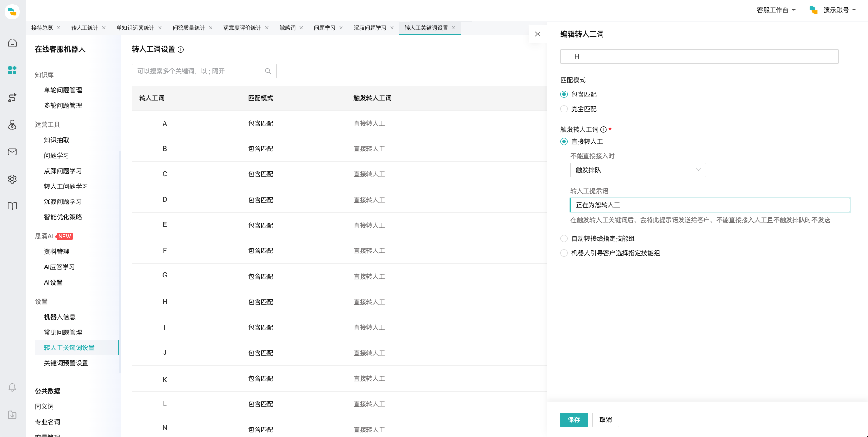Open AI应答学习 in the sidebar
The height and width of the screenshot is (437, 868).
pos(59,267)
